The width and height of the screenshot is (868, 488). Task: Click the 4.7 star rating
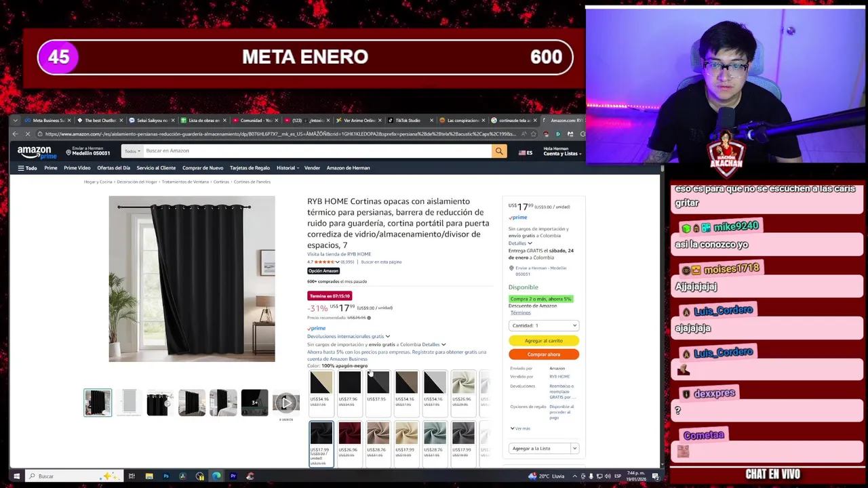pos(323,262)
